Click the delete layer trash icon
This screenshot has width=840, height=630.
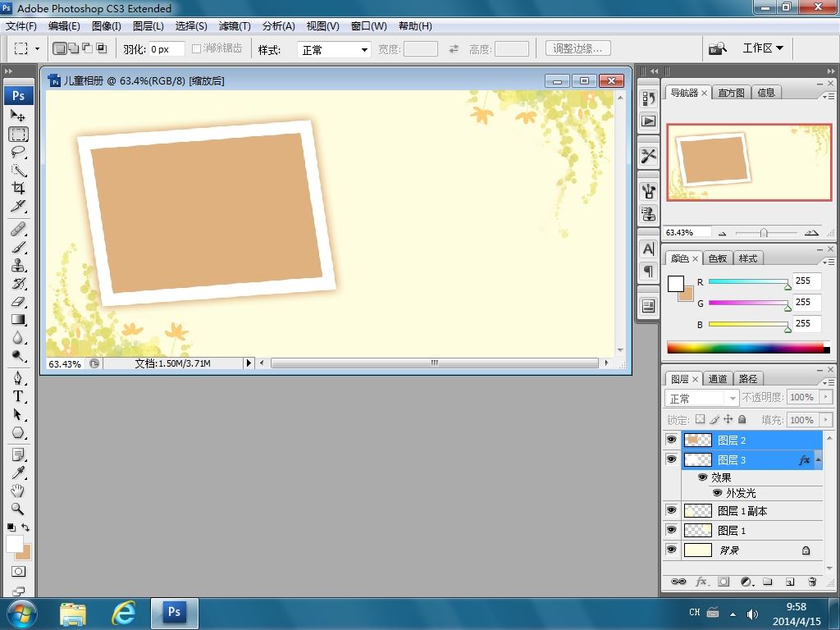click(812, 582)
